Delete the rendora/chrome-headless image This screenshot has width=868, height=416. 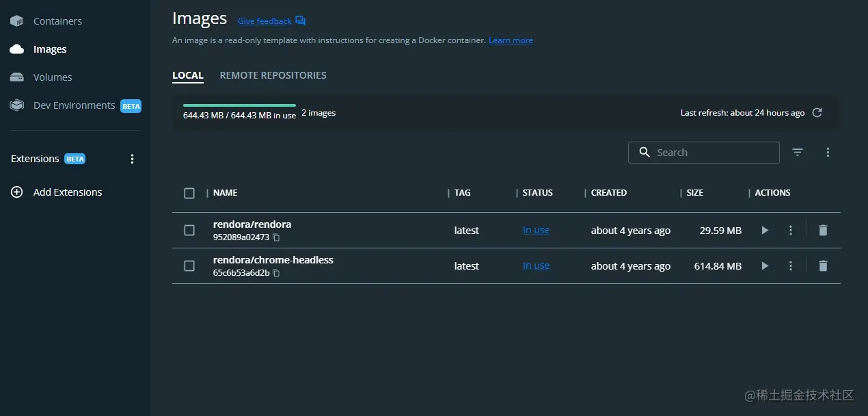click(x=823, y=266)
